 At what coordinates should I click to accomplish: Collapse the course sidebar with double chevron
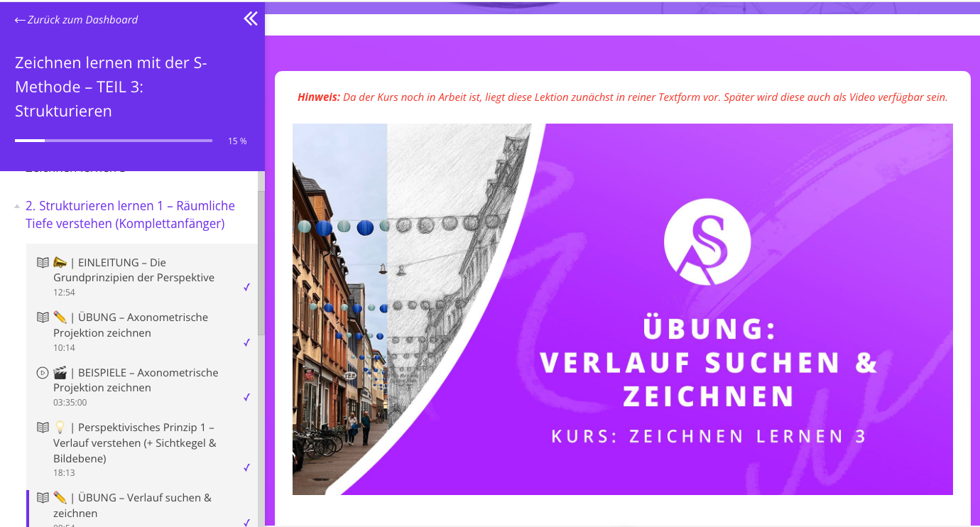(251, 18)
